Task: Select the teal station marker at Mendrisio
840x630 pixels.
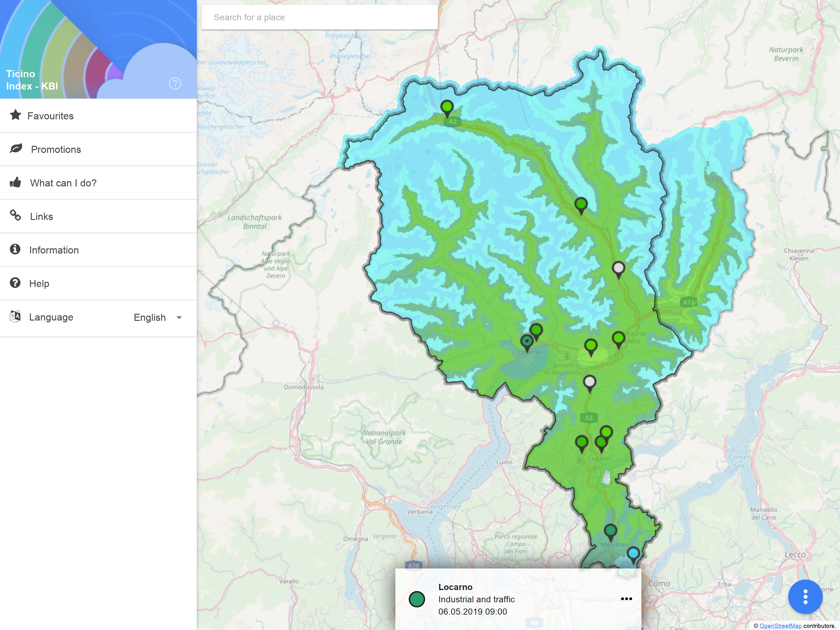Action: point(610,530)
